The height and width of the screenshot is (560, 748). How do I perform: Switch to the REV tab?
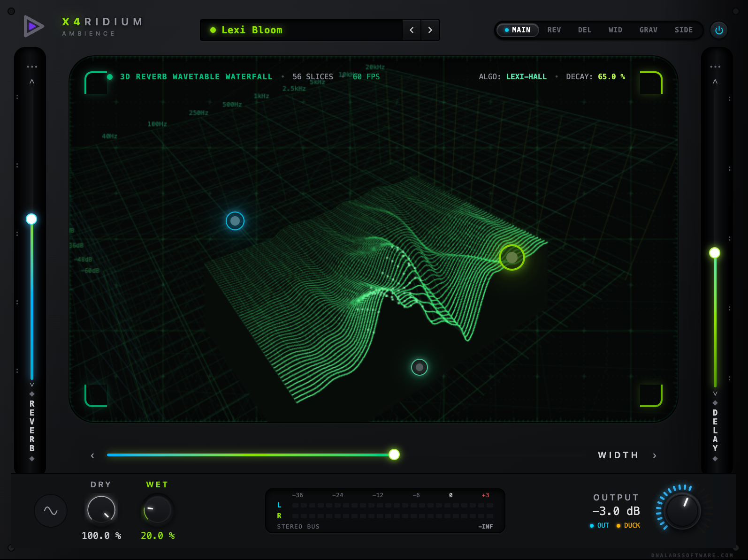tap(554, 30)
